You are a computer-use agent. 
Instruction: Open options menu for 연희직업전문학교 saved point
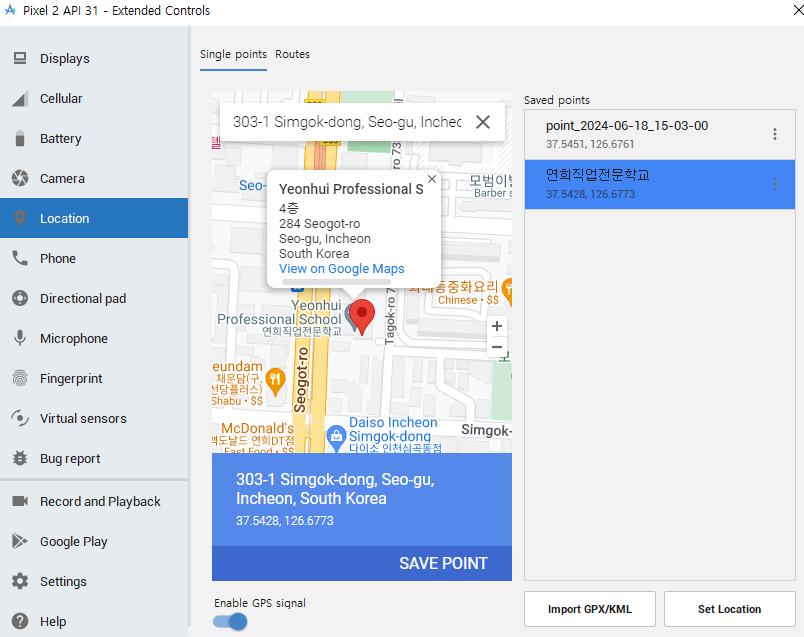click(775, 184)
